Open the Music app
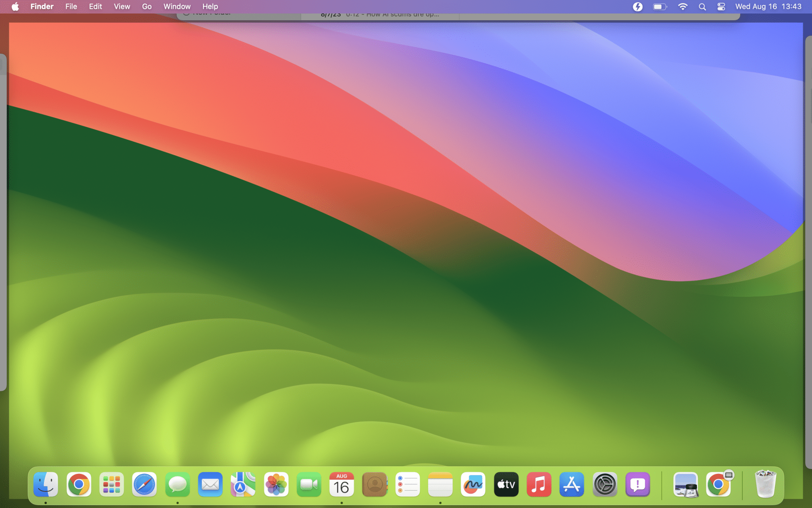 (539, 485)
